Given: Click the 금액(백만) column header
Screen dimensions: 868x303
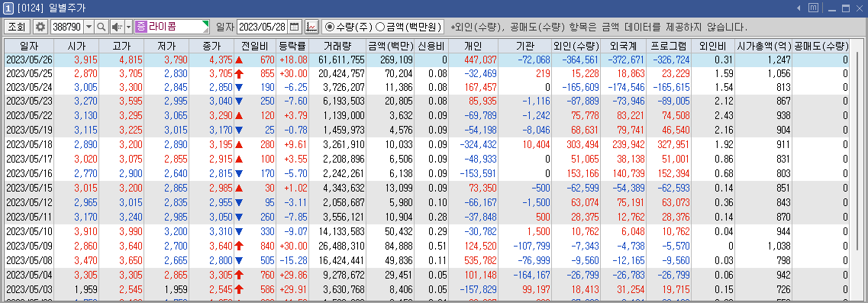Looking at the screenshot, I should coord(390,46).
